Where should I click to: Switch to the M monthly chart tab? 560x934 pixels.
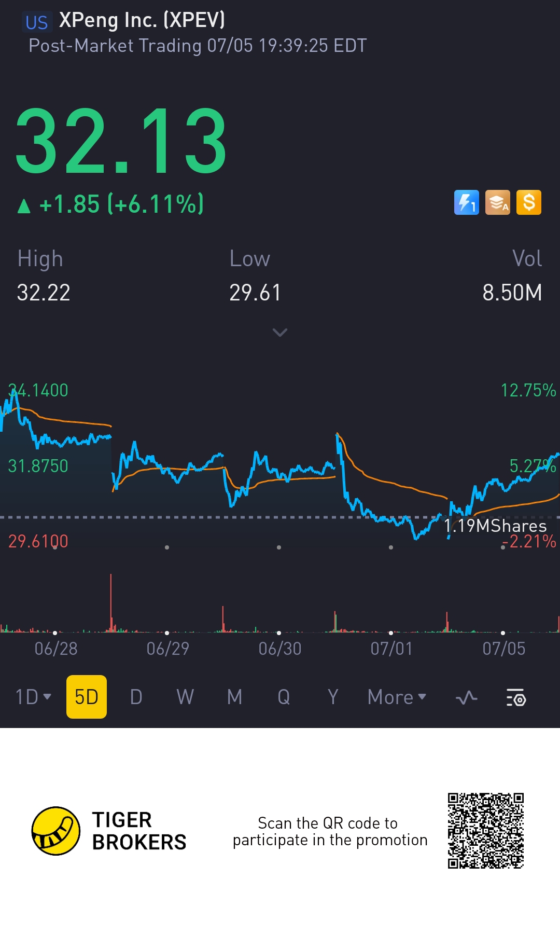point(234,697)
